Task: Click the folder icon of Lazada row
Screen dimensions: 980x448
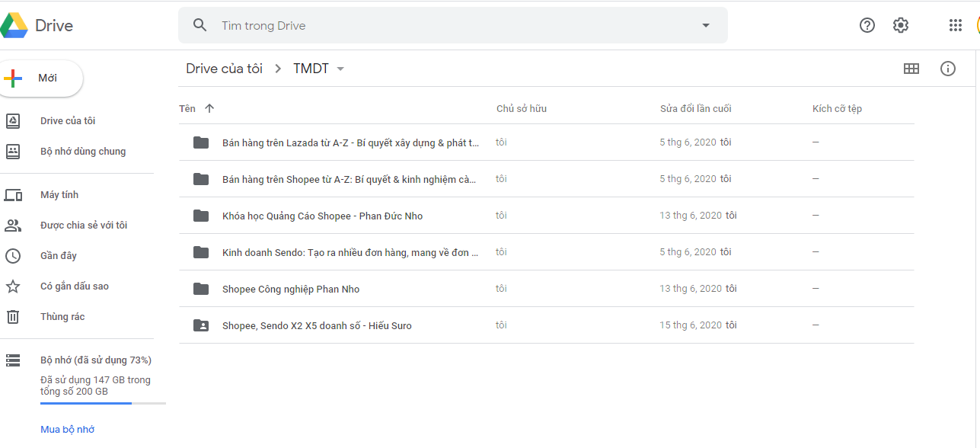Action: [x=201, y=142]
